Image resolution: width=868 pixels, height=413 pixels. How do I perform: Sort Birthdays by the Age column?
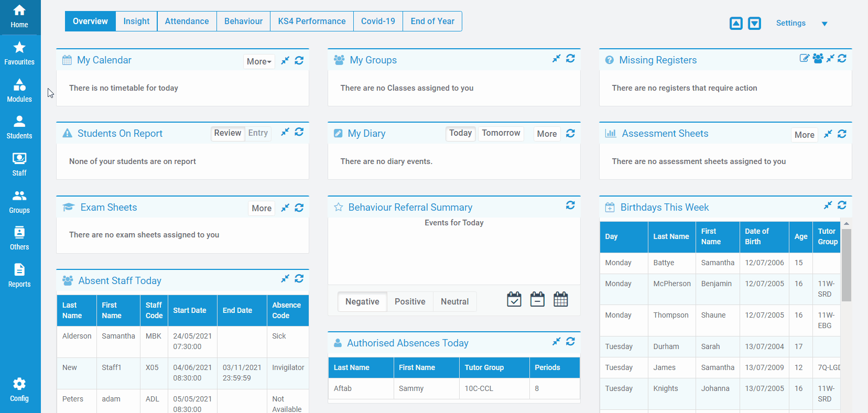pos(801,236)
